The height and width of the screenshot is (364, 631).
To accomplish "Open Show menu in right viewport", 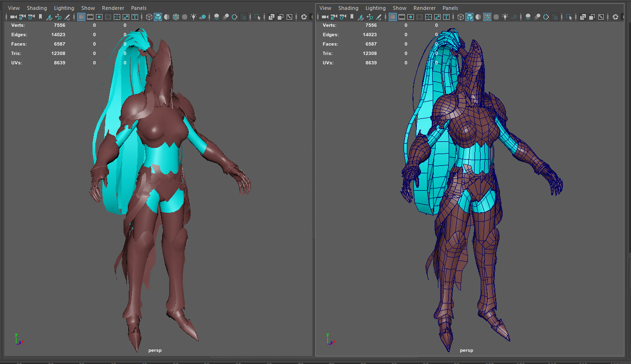I will point(399,8).
